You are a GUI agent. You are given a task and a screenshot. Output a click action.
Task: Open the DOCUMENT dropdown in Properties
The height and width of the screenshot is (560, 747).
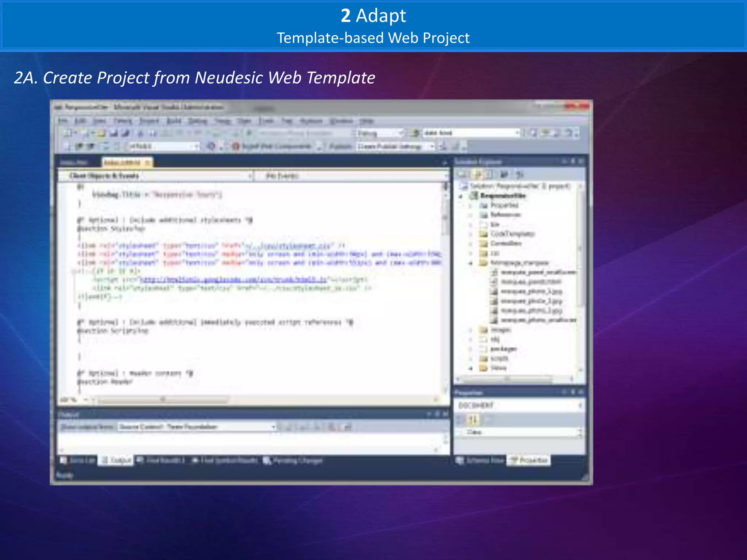519,405
